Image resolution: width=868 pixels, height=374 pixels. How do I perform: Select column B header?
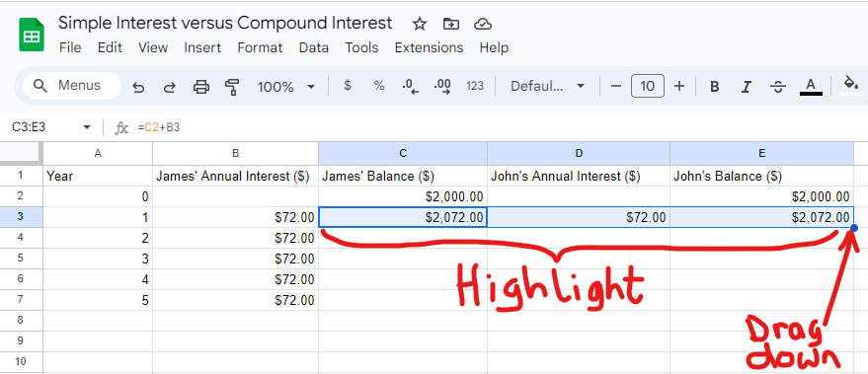pos(235,154)
